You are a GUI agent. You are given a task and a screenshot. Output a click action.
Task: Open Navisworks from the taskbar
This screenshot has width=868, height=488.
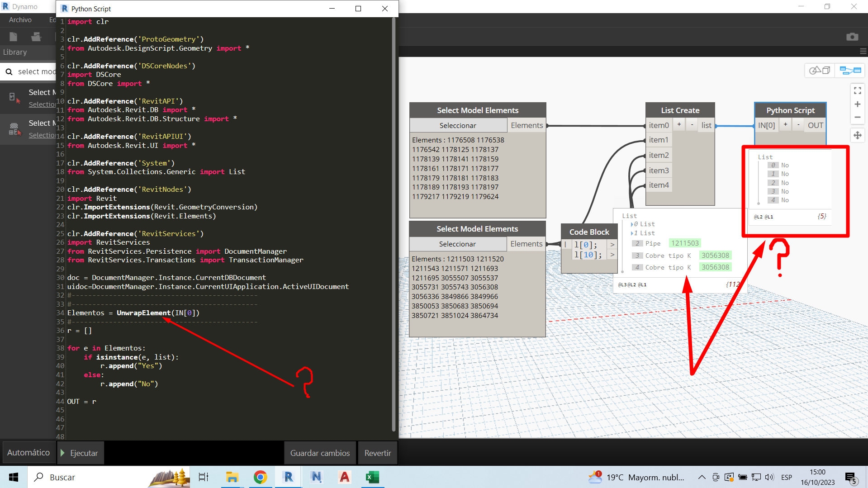pos(316,477)
